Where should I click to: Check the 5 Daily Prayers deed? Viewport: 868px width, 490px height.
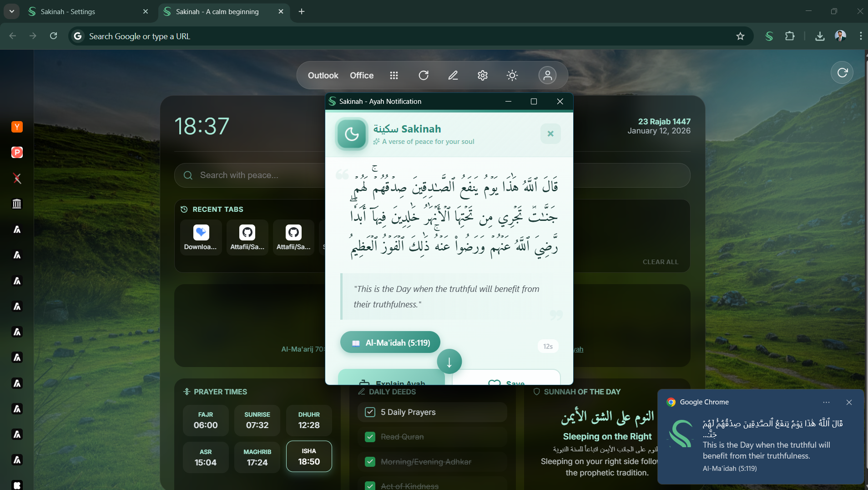[x=370, y=412]
